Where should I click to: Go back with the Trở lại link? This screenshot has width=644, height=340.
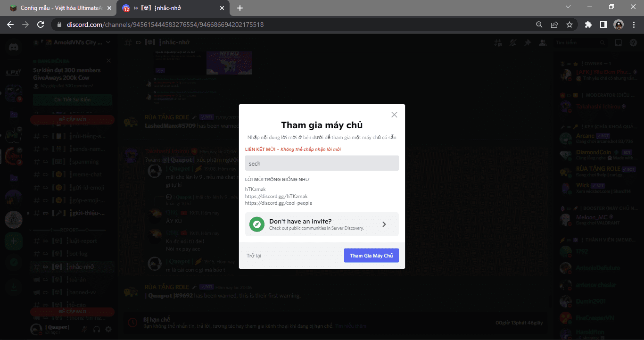[254, 256]
